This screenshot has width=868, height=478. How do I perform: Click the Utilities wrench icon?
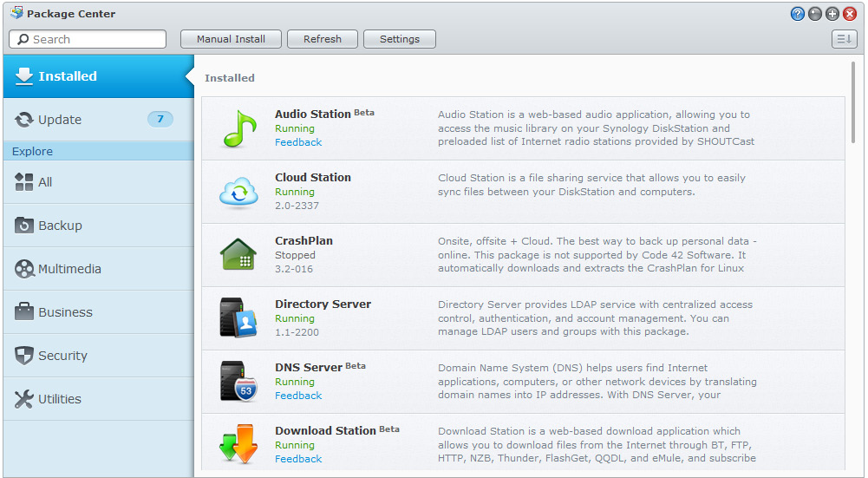click(23, 399)
